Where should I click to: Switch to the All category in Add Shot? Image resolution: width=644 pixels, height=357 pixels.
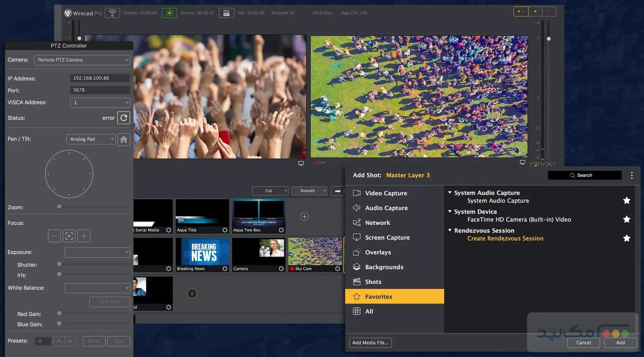click(x=369, y=311)
